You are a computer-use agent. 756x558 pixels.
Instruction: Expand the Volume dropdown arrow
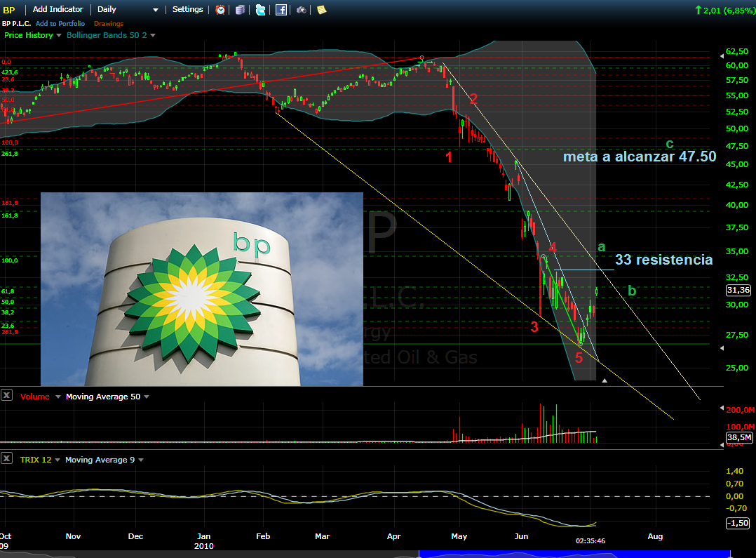58,397
